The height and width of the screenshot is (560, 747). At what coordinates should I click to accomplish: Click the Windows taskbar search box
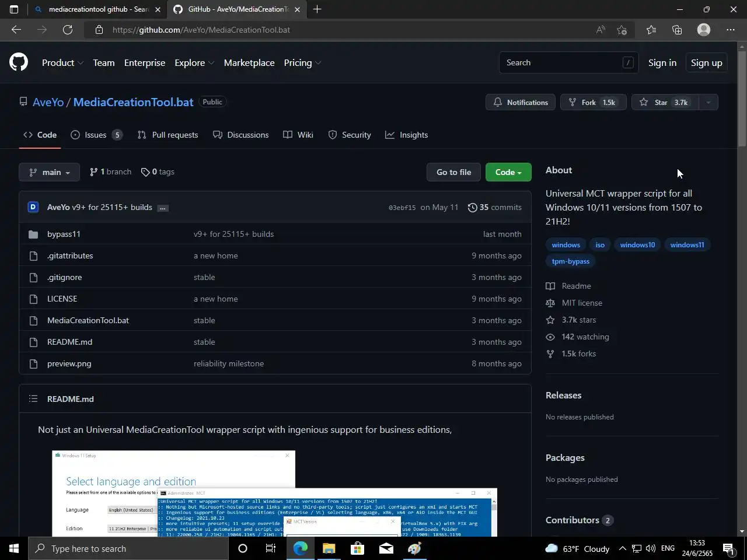coord(128,548)
